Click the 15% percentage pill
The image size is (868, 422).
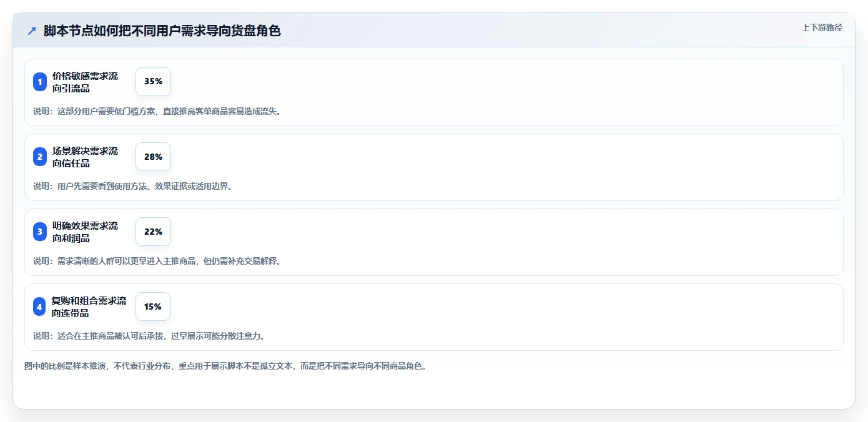point(153,307)
